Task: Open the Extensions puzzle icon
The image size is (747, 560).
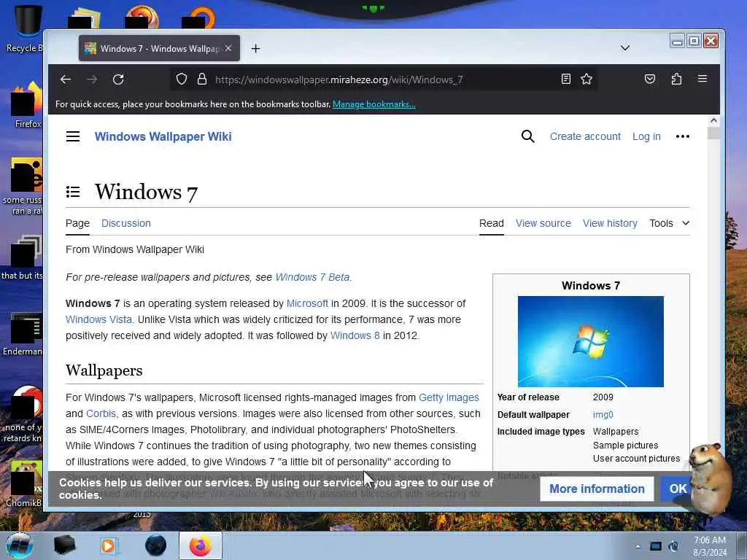Action: [x=676, y=79]
